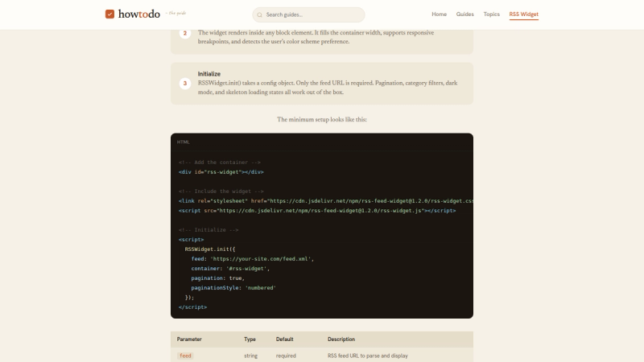Click the search magnifier icon
This screenshot has width=644, height=362.
coord(259,14)
